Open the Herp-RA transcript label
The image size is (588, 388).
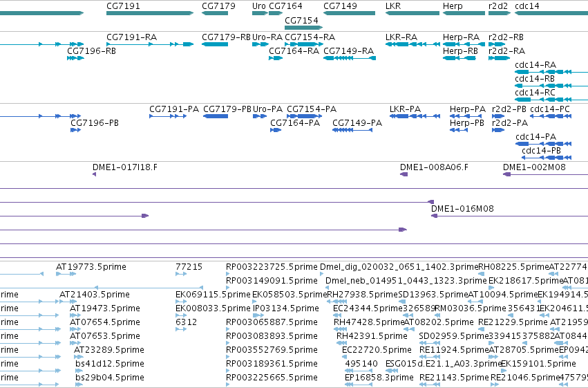461,37
